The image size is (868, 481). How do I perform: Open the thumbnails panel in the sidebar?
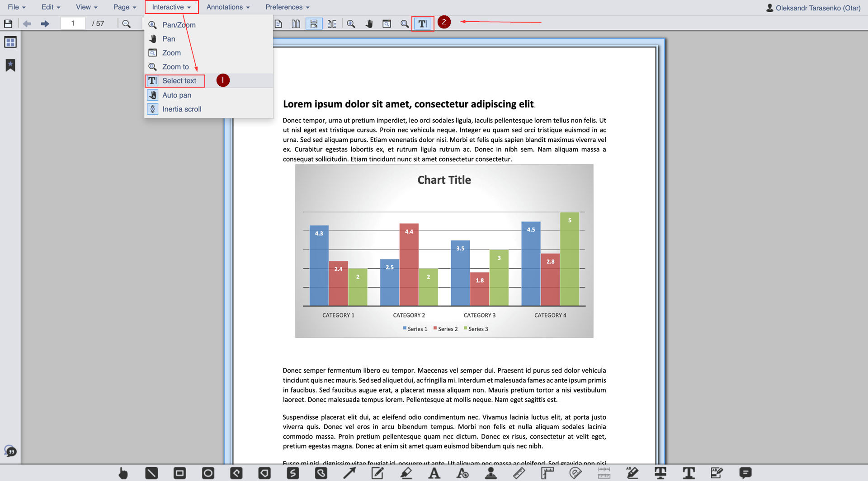pyautogui.click(x=10, y=42)
